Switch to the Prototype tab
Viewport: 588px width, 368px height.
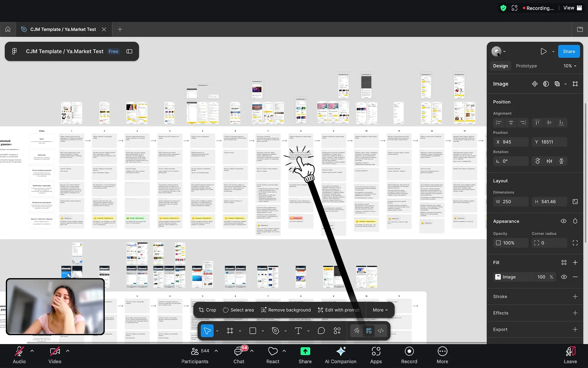tap(526, 66)
